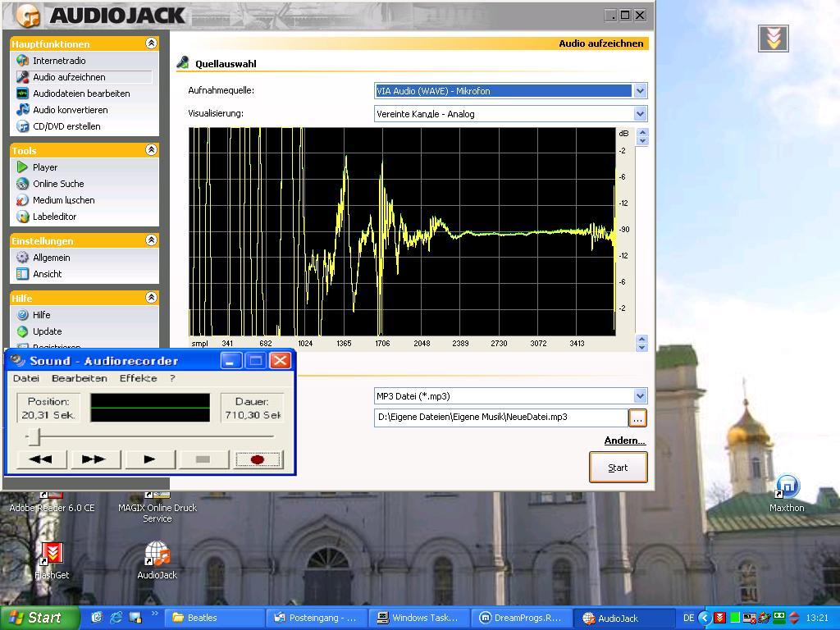The width and height of the screenshot is (840, 630).
Task: Click the FlashGet drop zone floating icon
Action: pyautogui.click(x=773, y=39)
